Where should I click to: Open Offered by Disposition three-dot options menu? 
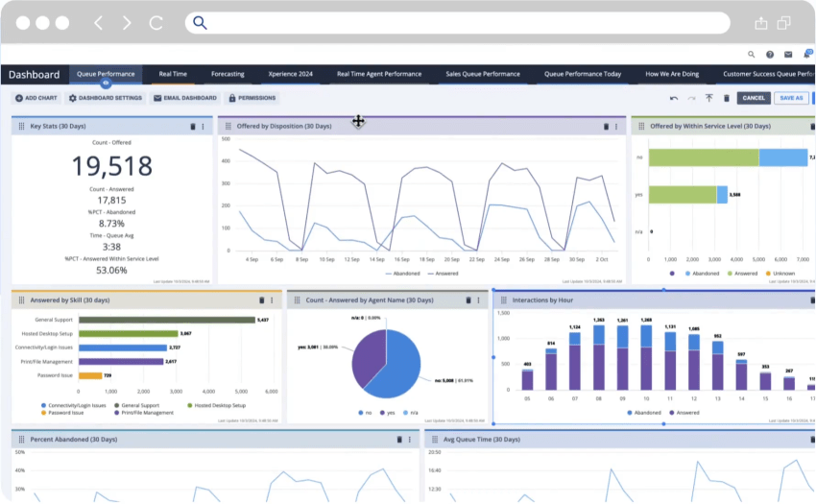616,126
